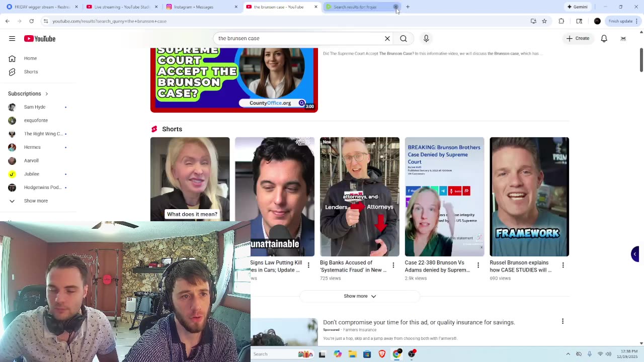Bookmark this page with the star
Viewport: 644px width, 362px height.
click(544, 21)
